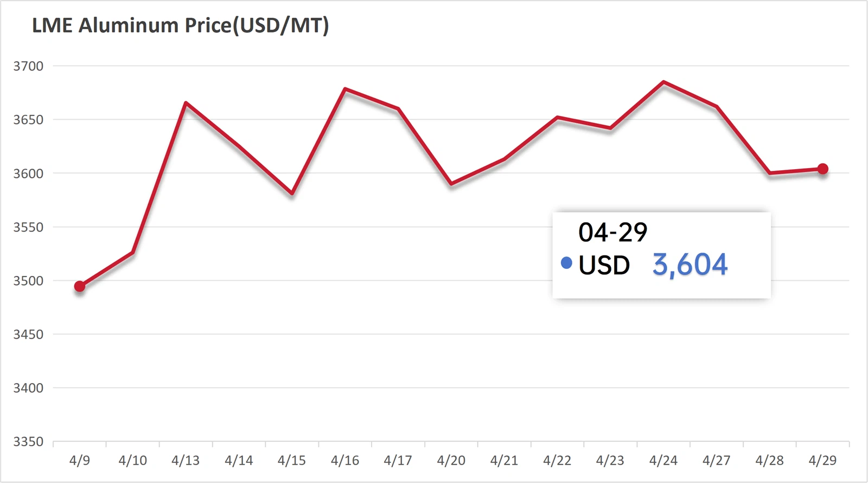Click the line low point at 4/20

pyautogui.click(x=451, y=184)
